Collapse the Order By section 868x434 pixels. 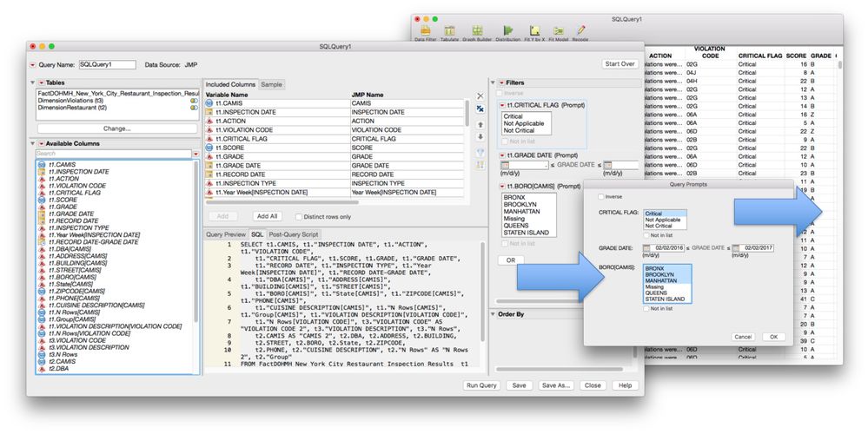pyautogui.click(x=494, y=314)
